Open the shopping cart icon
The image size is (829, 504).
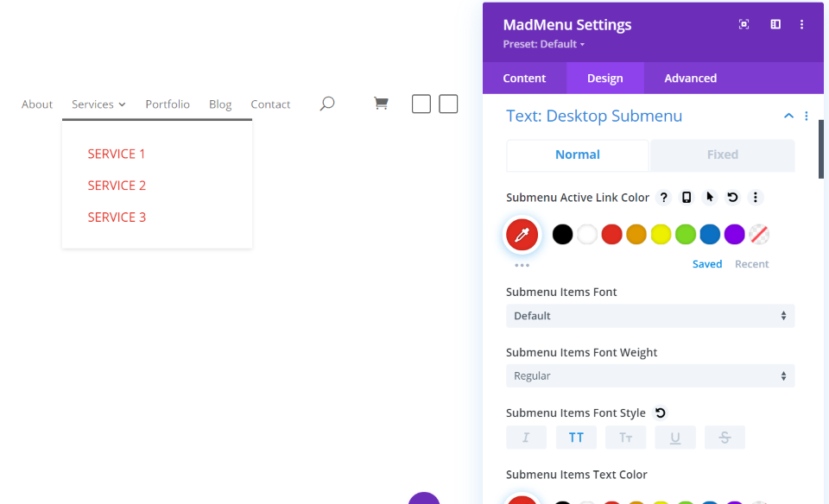[x=381, y=103]
